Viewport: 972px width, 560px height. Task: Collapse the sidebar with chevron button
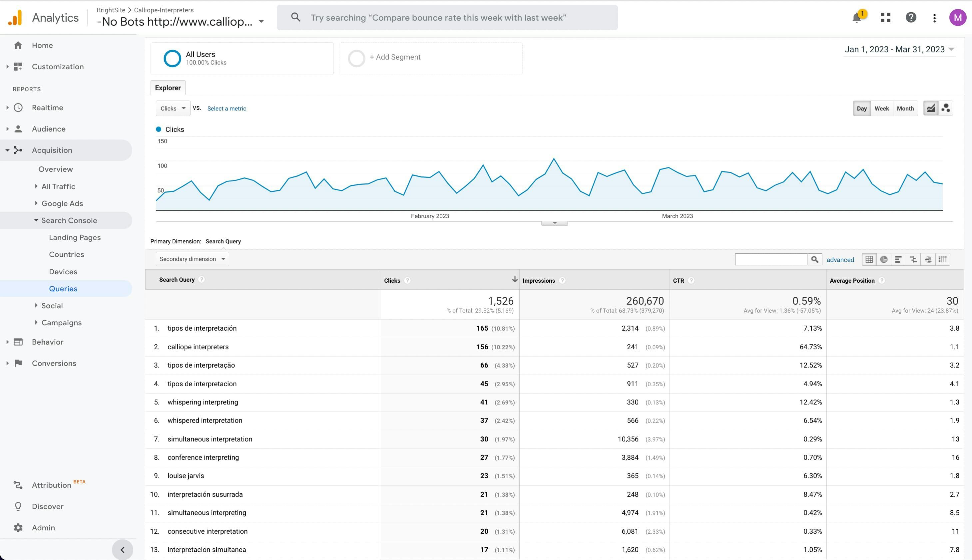(x=122, y=550)
